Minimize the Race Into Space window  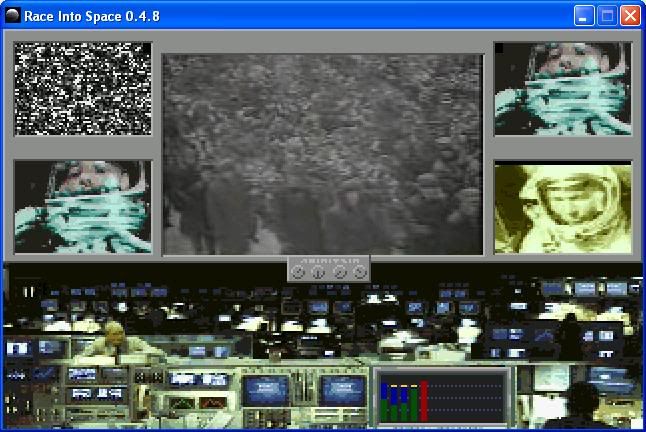[x=584, y=16]
